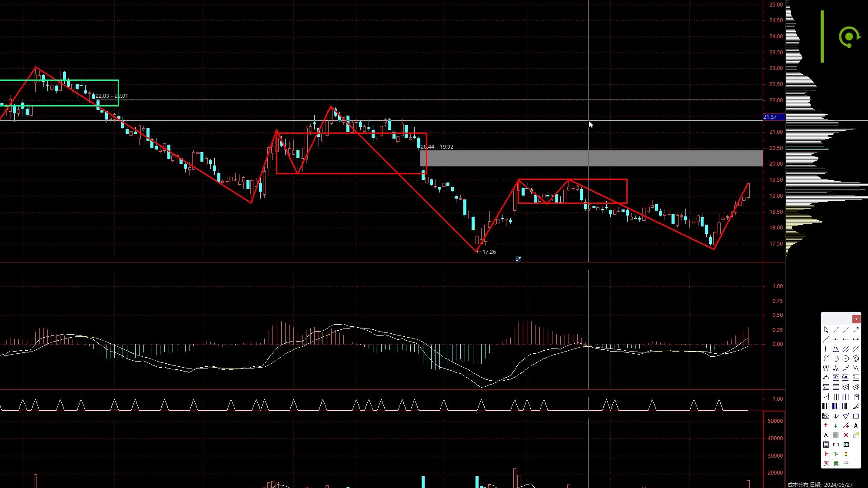This screenshot has width=868, height=488.
Task: Select the line segment drawing tool
Action: 836,329
